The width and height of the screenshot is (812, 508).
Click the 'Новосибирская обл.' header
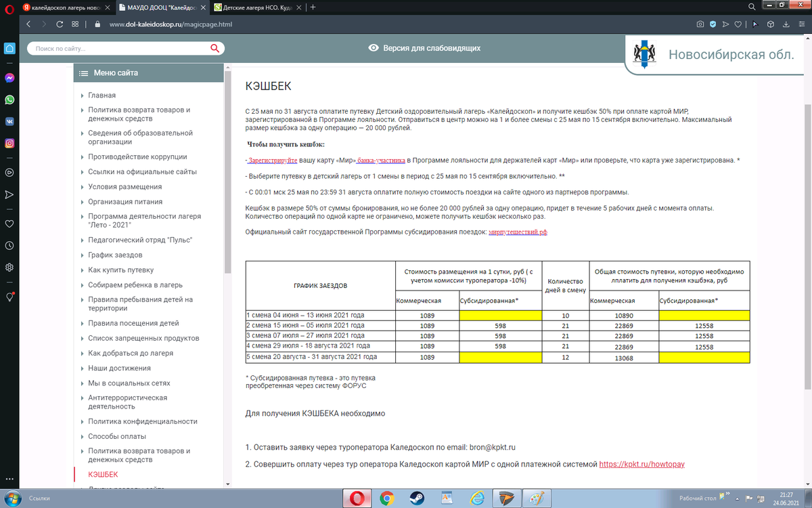[731, 55]
